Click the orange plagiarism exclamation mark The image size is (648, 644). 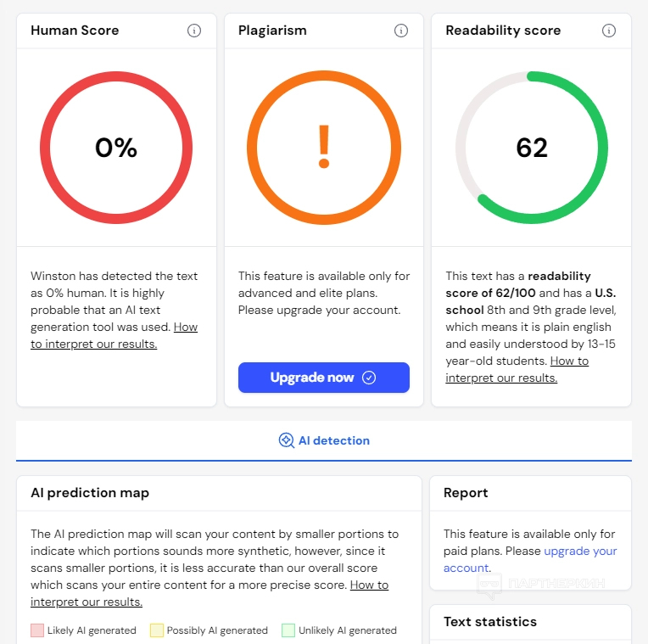tap(323, 147)
